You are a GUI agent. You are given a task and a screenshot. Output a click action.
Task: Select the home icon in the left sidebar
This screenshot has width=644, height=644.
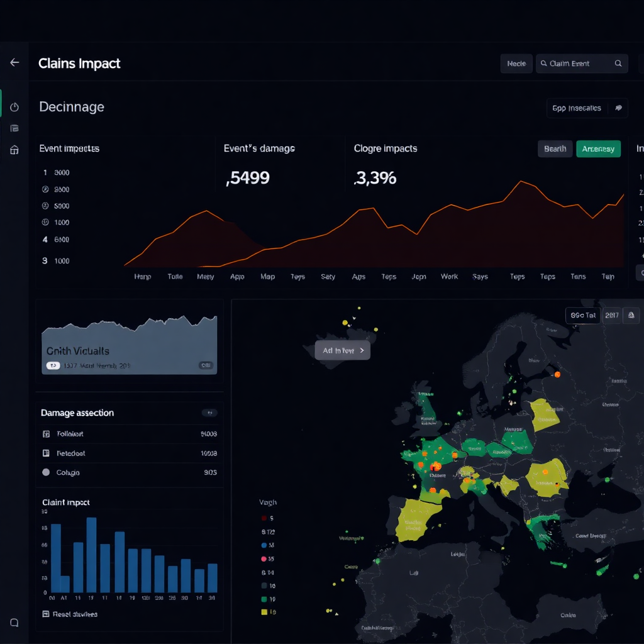[14, 150]
